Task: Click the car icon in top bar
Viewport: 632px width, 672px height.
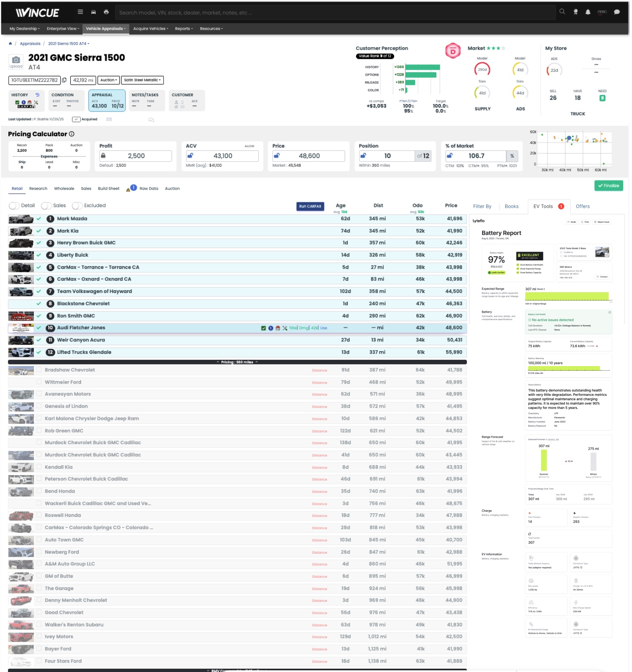Action: coord(94,12)
